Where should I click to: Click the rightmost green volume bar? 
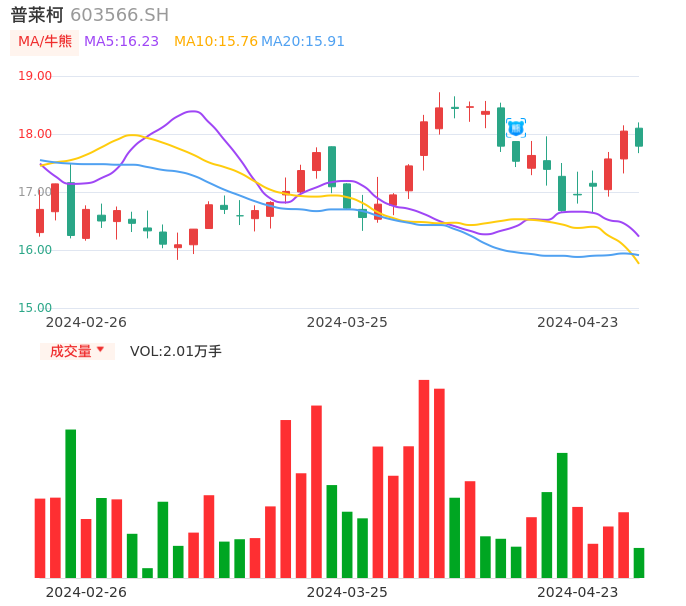(x=639, y=562)
